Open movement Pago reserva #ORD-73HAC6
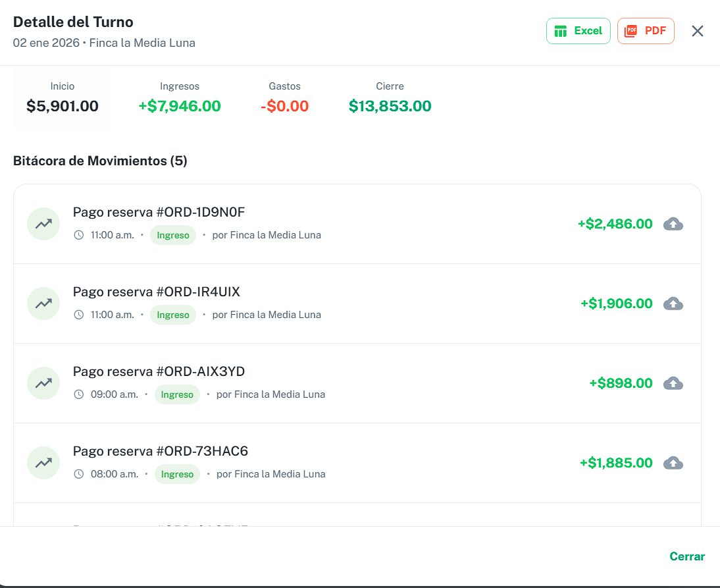The height and width of the screenshot is (588, 720). (x=160, y=451)
